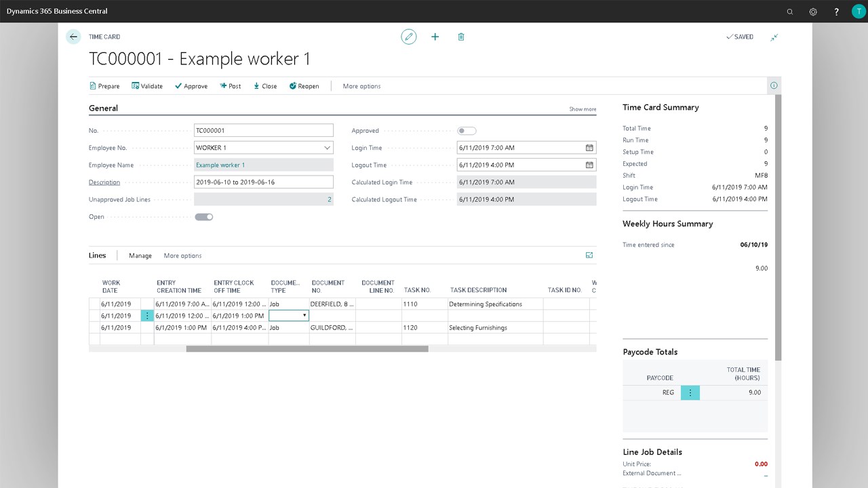This screenshot has width=868, height=488.
Task: Open the help question mark
Action: [836, 12]
